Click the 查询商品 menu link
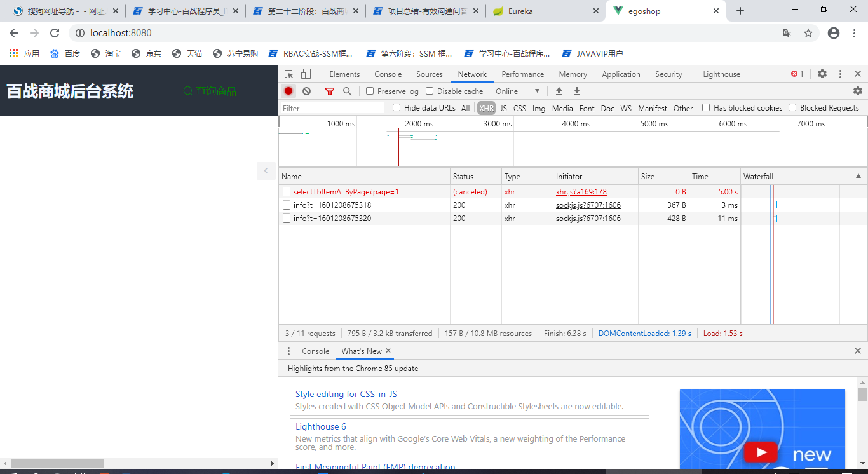This screenshot has height=474, width=868. 210,91
